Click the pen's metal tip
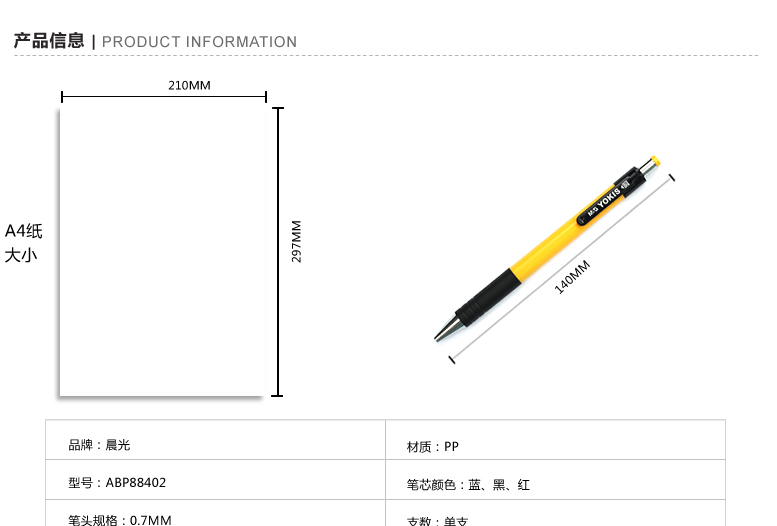Image resolution: width=777 pixels, height=526 pixels. 446,328
